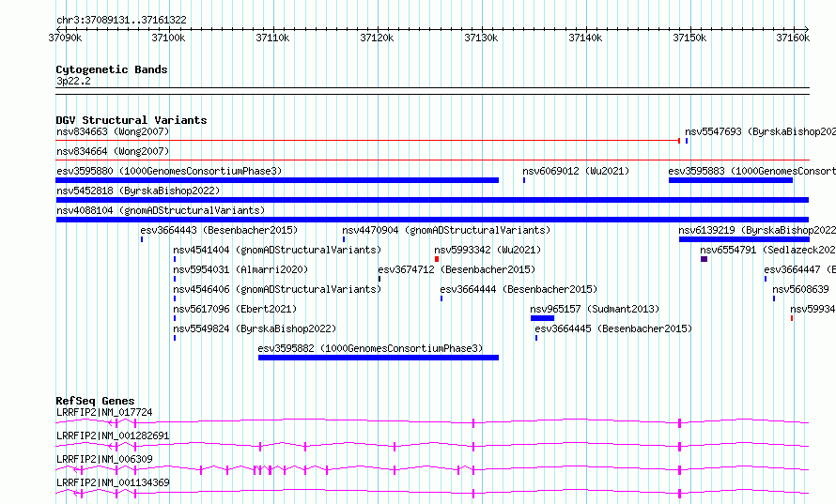Click the RefSeq Genes track title
Image resolution: width=836 pixels, height=504 pixels.
tap(96, 401)
